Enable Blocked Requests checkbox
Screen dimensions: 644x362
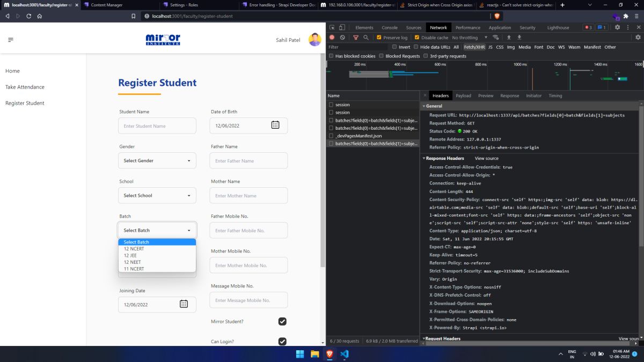tap(382, 56)
